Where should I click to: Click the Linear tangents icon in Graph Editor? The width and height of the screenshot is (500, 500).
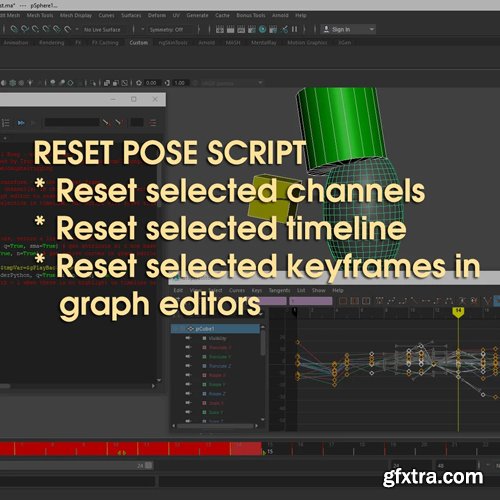pyautogui.click(x=414, y=301)
